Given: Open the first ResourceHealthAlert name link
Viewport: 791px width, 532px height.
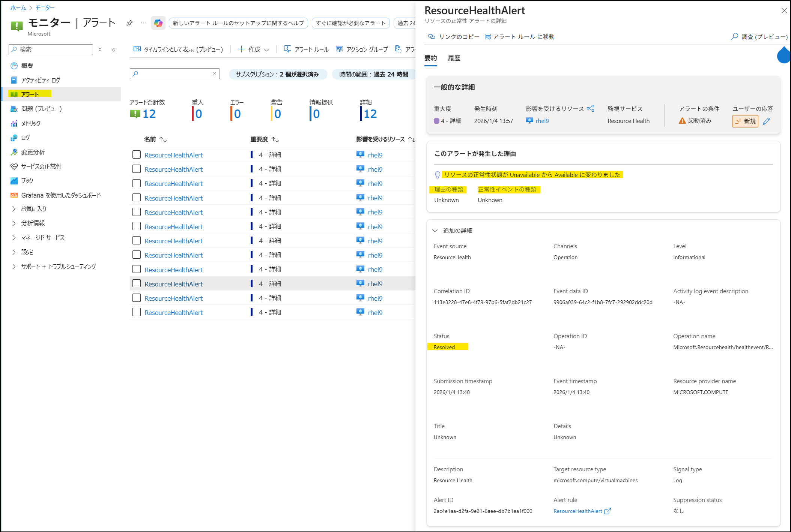Looking at the screenshot, I should pos(174,155).
